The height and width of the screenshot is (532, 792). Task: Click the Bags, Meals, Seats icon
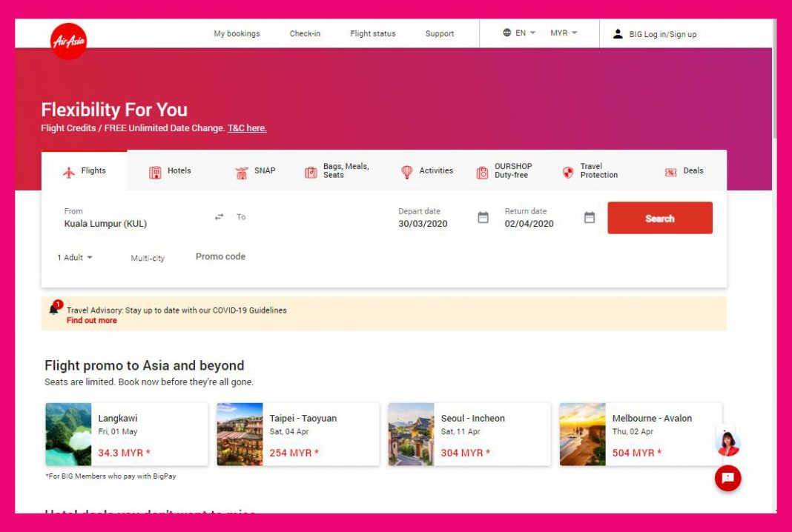(311, 171)
